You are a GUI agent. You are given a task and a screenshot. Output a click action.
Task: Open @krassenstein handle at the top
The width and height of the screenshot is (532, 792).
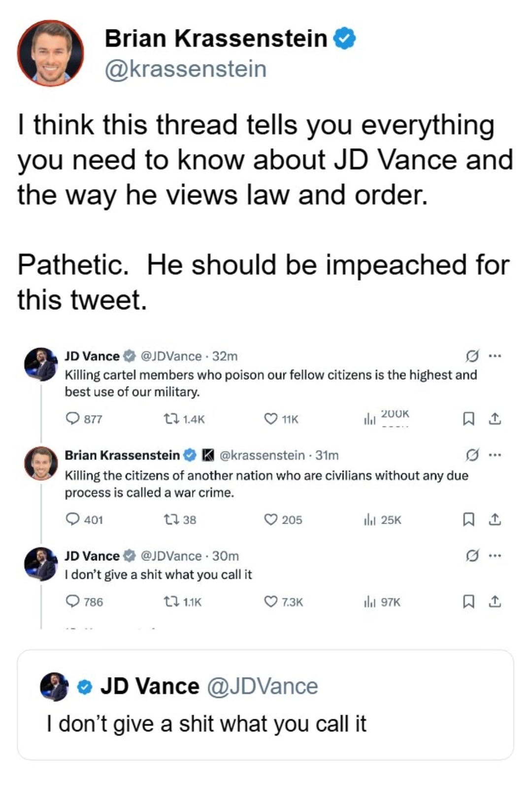(186, 68)
